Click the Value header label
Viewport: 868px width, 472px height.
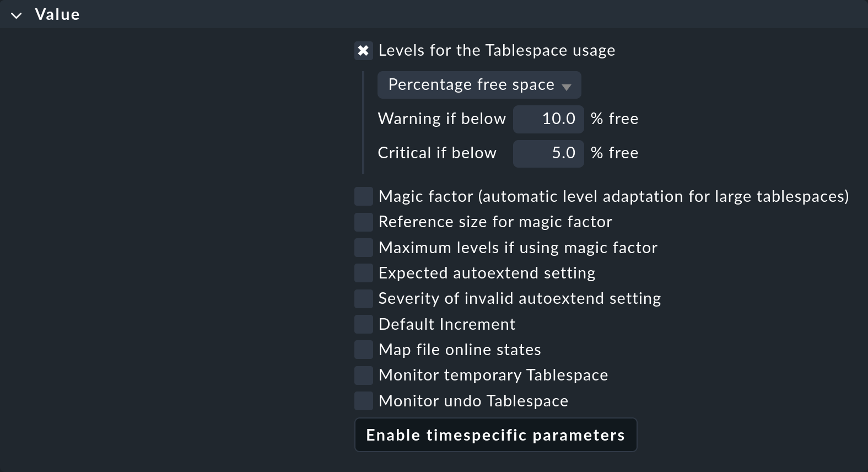57,14
